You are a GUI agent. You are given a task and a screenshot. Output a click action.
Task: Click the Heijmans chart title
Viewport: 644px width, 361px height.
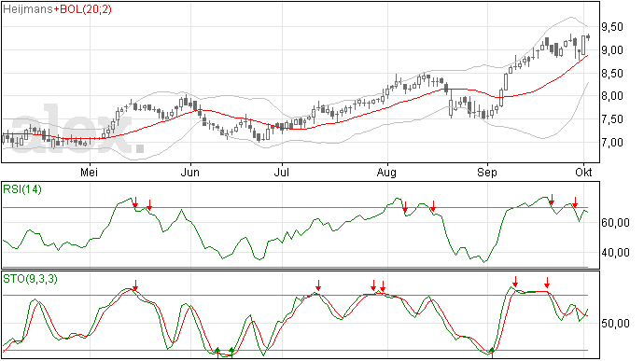(x=27, y=9)
